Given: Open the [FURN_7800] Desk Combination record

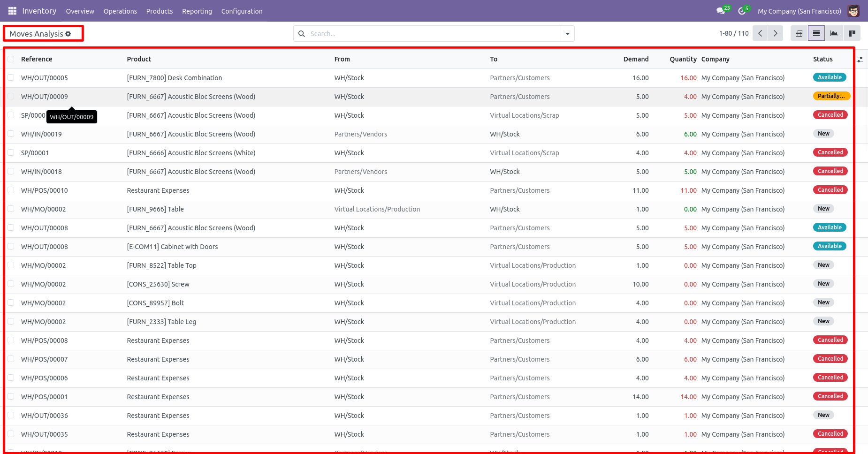Looking at the screenshot, I should (x=175, y=78).
